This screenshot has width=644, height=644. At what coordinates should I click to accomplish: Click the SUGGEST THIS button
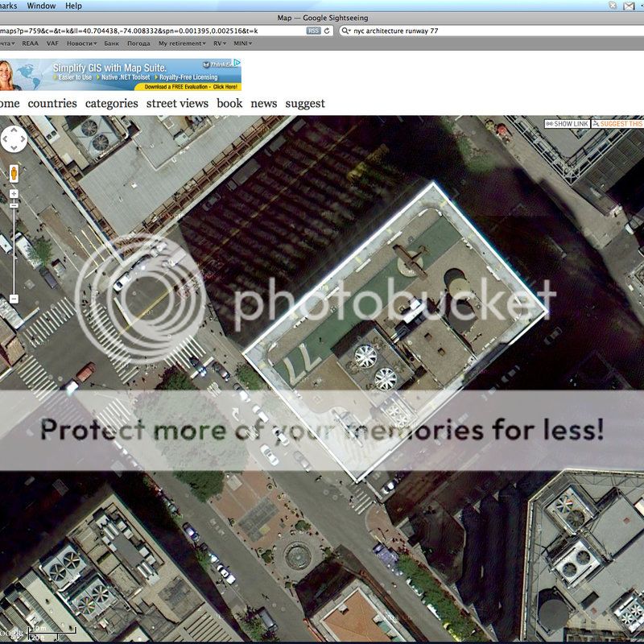[x=618, y=124]
